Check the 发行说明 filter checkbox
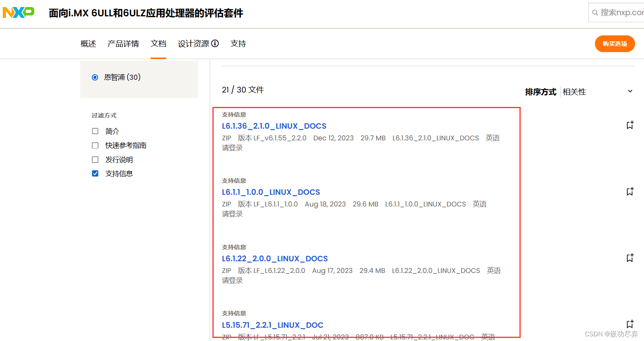Screen dimensions: 644x341 pyautogui.click(x=95, y=159)
